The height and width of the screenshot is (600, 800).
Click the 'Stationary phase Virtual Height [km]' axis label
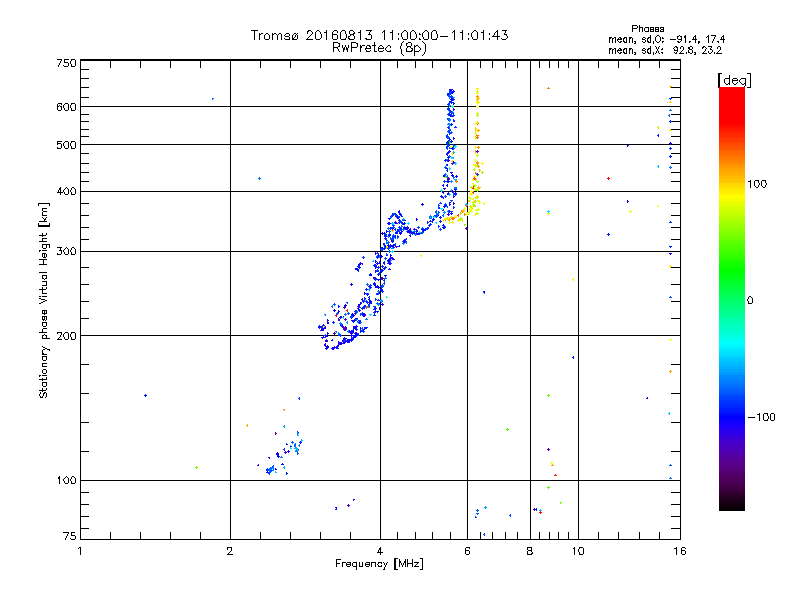coord(44,300)
